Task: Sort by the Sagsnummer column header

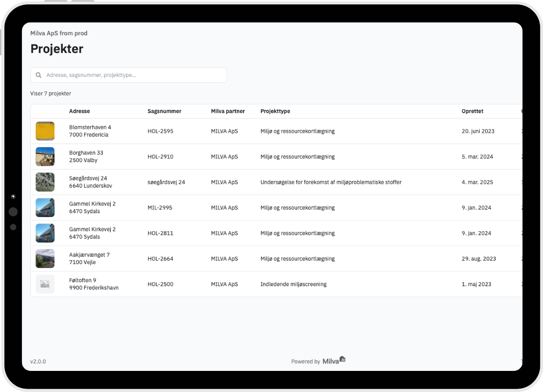Action: point(164,111)
